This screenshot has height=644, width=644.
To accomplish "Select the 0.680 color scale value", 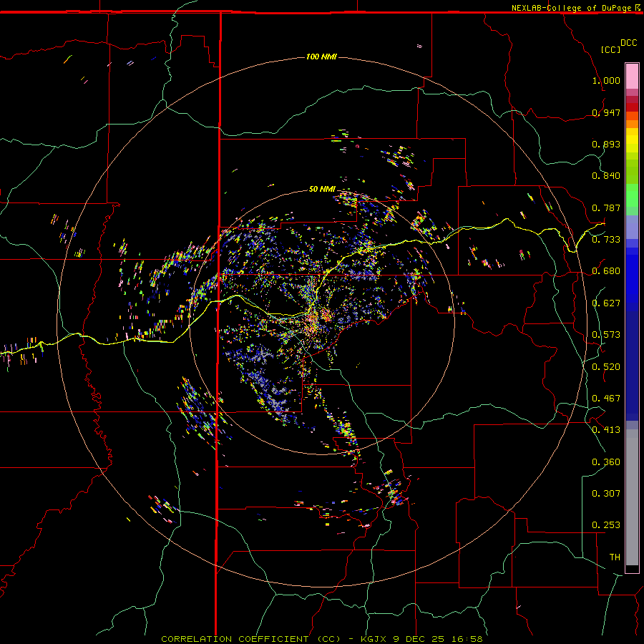I will (606, 271).
